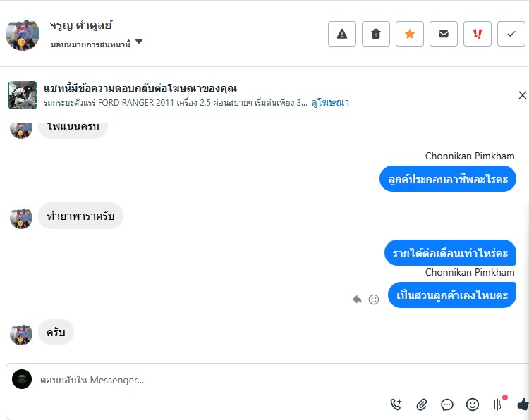Attach a file with the paperclip icon
Image resolution: width=529 pixels, height=420 pixels.
(x=422, y=404)
